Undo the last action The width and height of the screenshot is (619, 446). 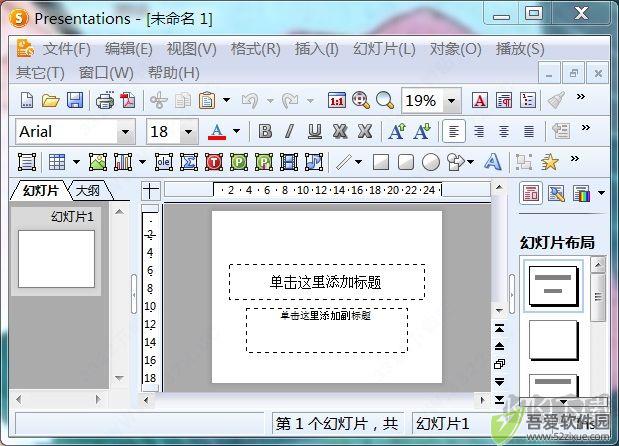click(250, 100)
